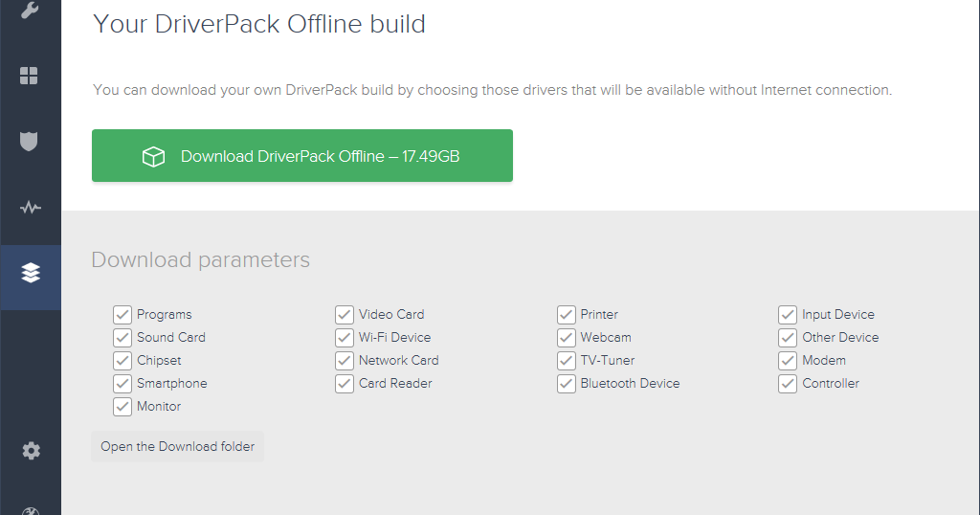The height and width of the screenshot is (515, 980).
Task: Click the 'Download parameters' heading
Action: point(201,260)
